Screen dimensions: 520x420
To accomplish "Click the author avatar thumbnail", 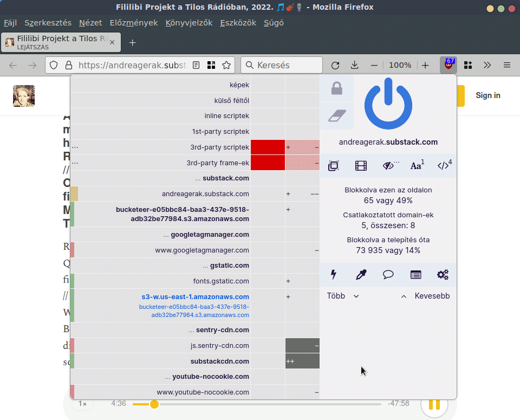I will 23,96.
